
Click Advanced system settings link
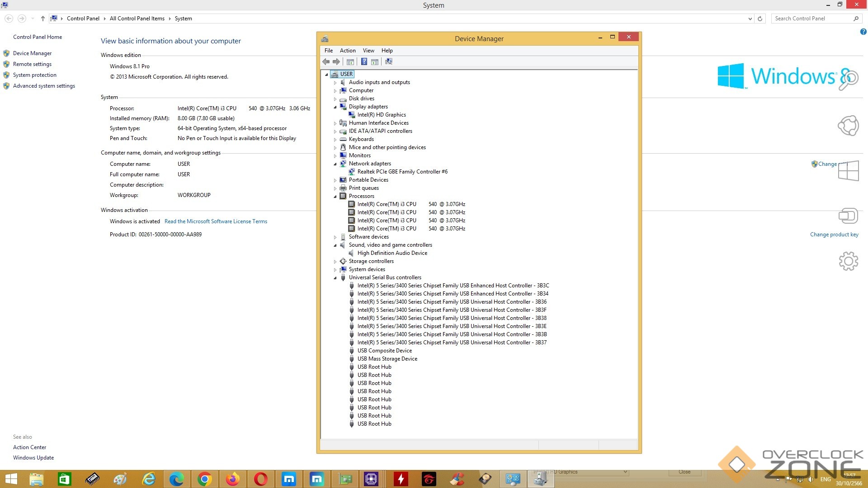44,86
